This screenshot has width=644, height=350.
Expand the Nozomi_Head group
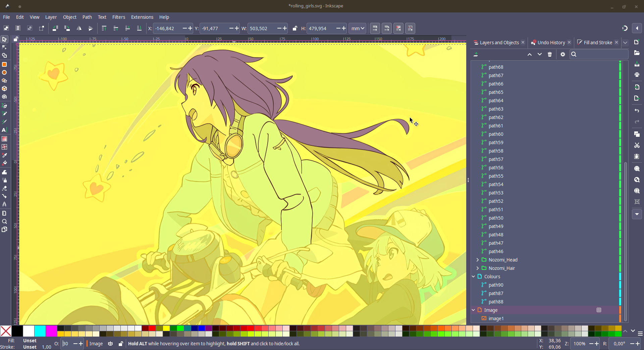[478, 260]
